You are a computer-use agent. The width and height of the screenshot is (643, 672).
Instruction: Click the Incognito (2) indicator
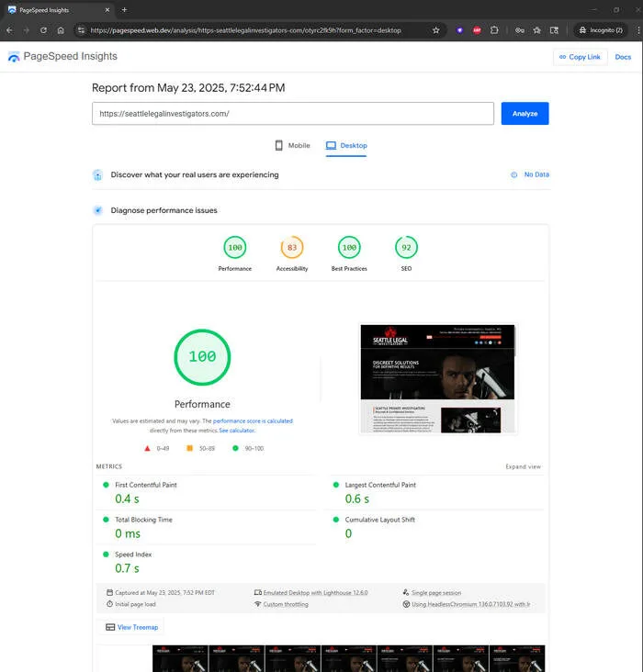[x=601, y=30]
